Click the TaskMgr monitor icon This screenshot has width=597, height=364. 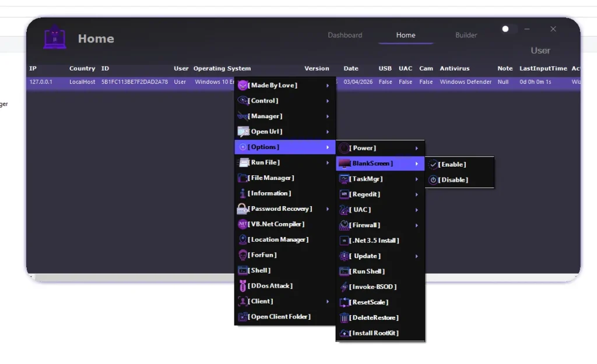coord(345,179)
